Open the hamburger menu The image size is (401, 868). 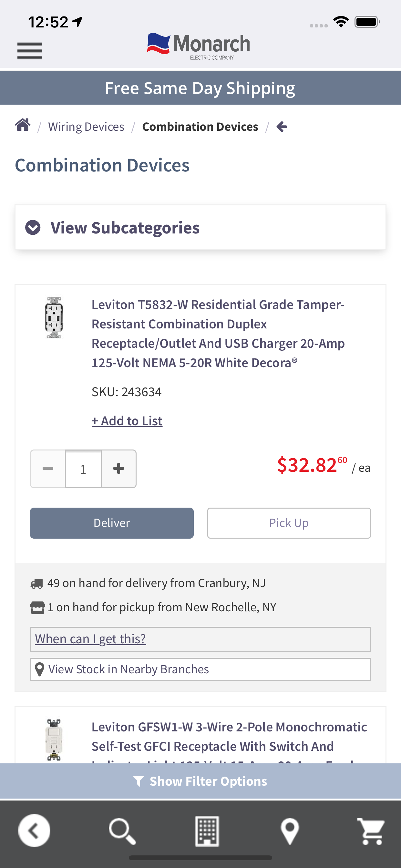[x=30, y=51]
